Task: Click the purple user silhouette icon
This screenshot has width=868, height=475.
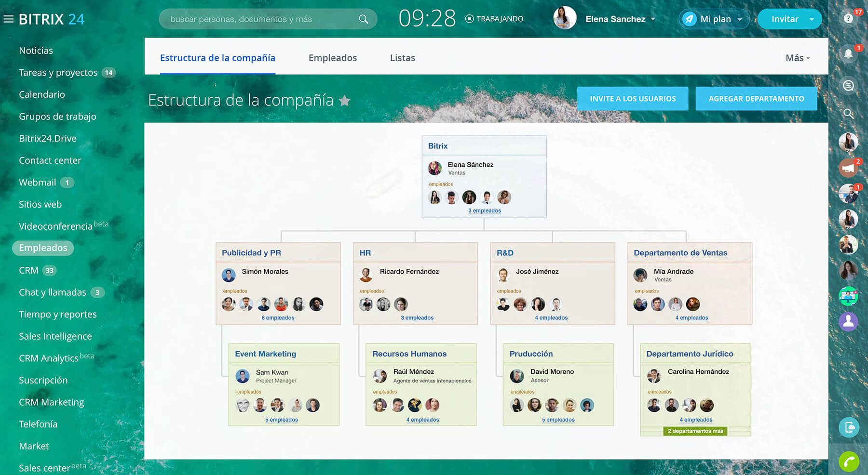Action: [x=848, y=321]
